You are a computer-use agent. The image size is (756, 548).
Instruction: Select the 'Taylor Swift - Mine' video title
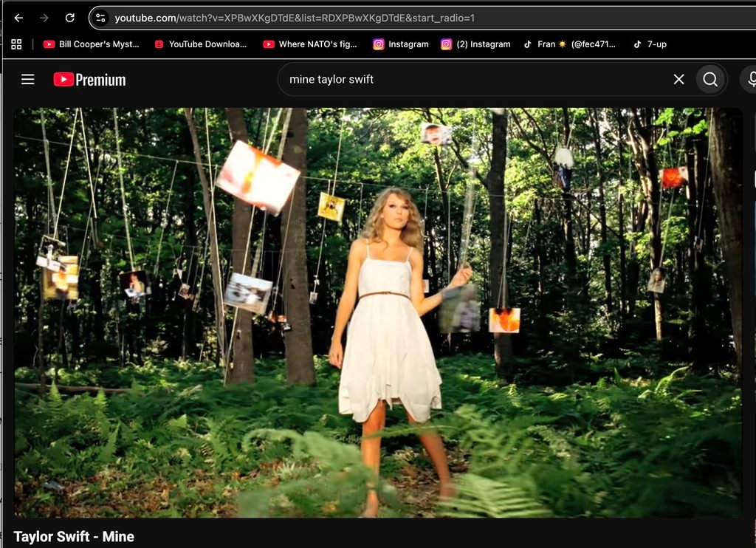[x=74, y=536]
